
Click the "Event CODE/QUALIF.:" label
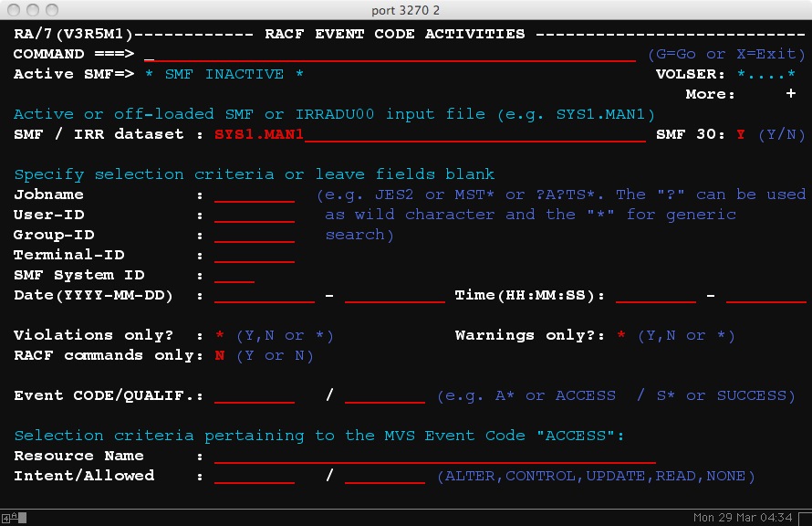click(x=109, y=396)
